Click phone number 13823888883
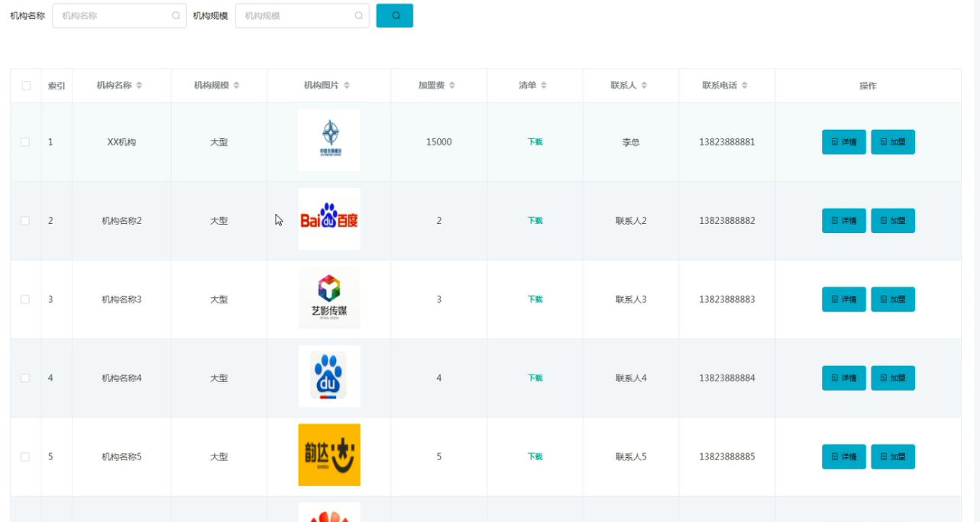 click(x=727, y=300)
